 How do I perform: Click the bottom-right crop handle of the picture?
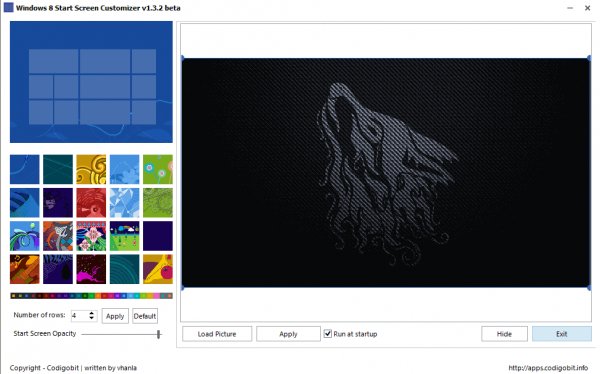(589, 287)
